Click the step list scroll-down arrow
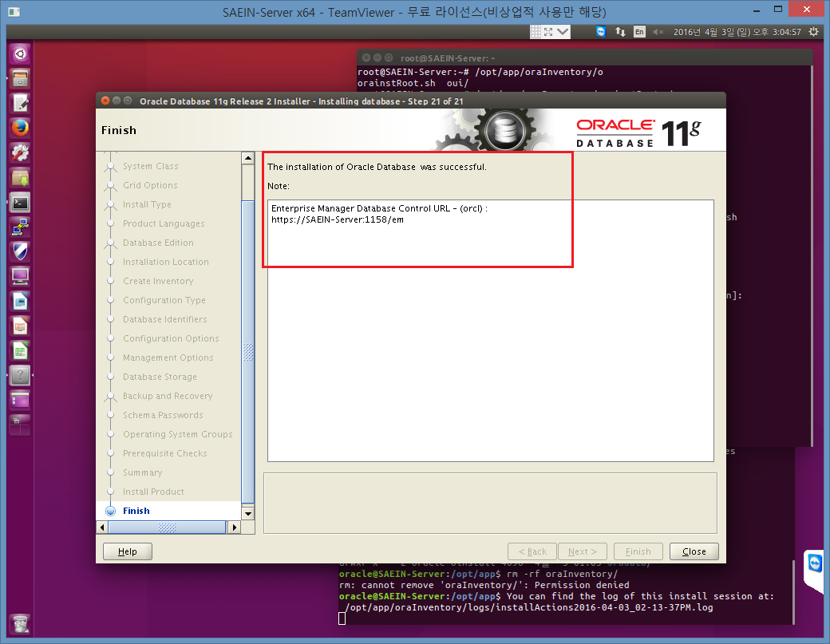Viewport: 830px width, 644px height. [247, 513]
